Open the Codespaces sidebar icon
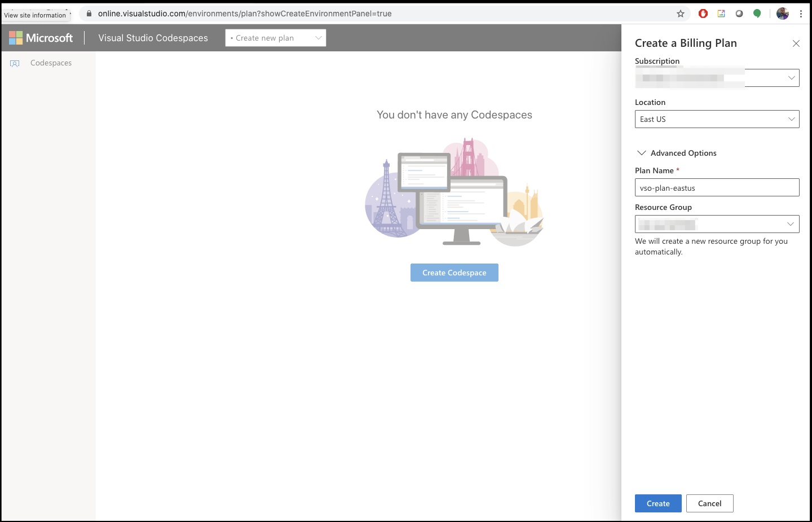812x522 pixels. [15, 63]
